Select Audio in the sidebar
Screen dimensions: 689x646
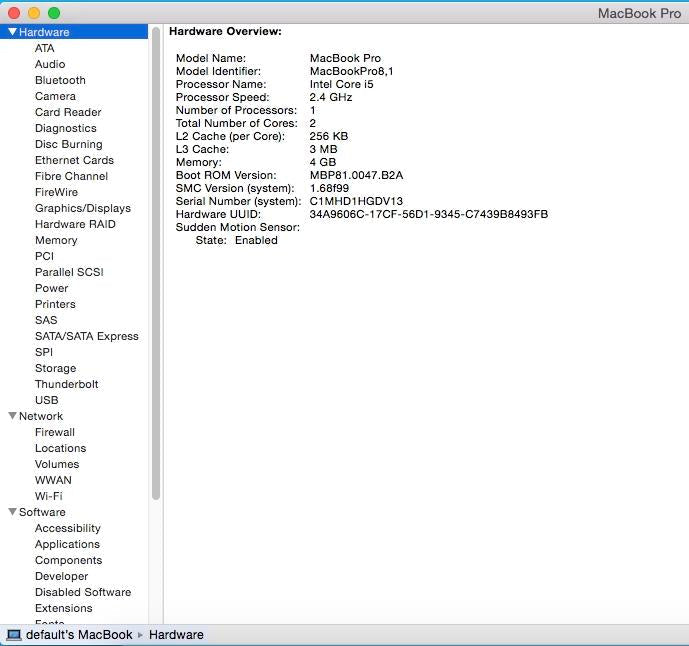[x=50, y=64]
